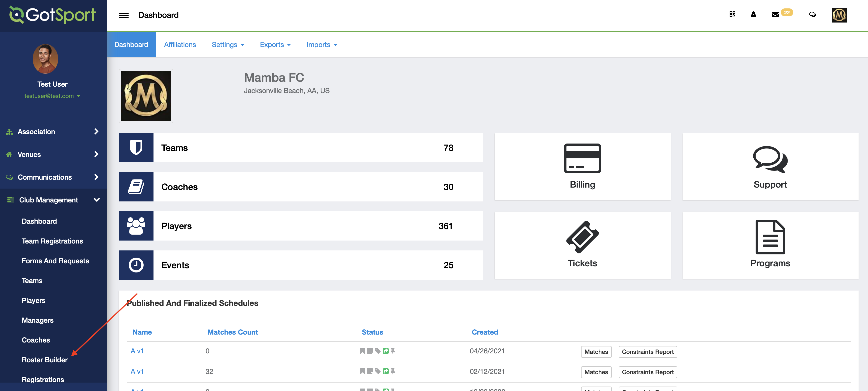
Task: Click Matches button for 04/26/2021 schedule
Action: [596, 352]
